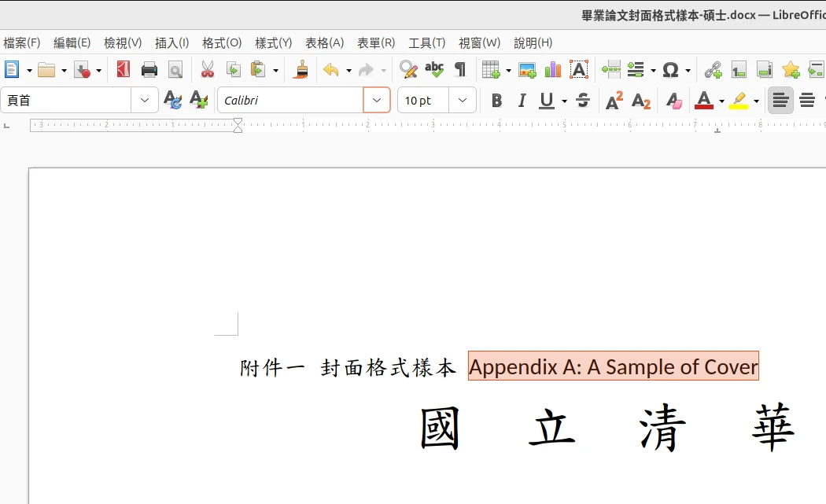
Task: Clear direct formatting with the eraser icon
Action: coord(673,100)
